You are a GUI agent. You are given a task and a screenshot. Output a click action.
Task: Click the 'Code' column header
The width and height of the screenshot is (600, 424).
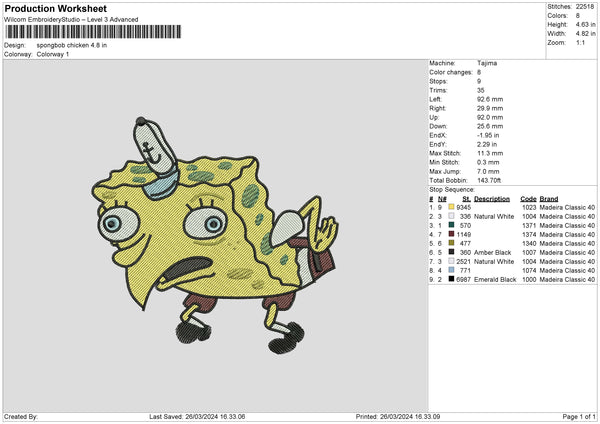click(x=528, y=199)
